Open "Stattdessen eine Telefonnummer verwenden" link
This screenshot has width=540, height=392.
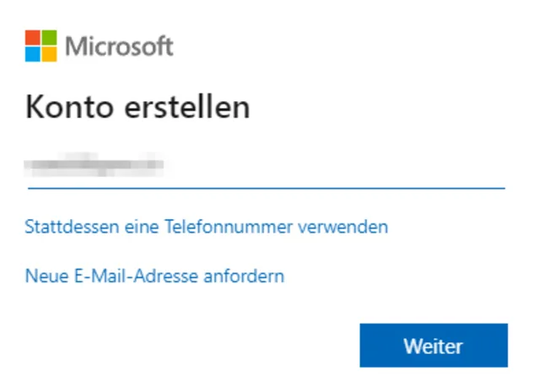207,227
